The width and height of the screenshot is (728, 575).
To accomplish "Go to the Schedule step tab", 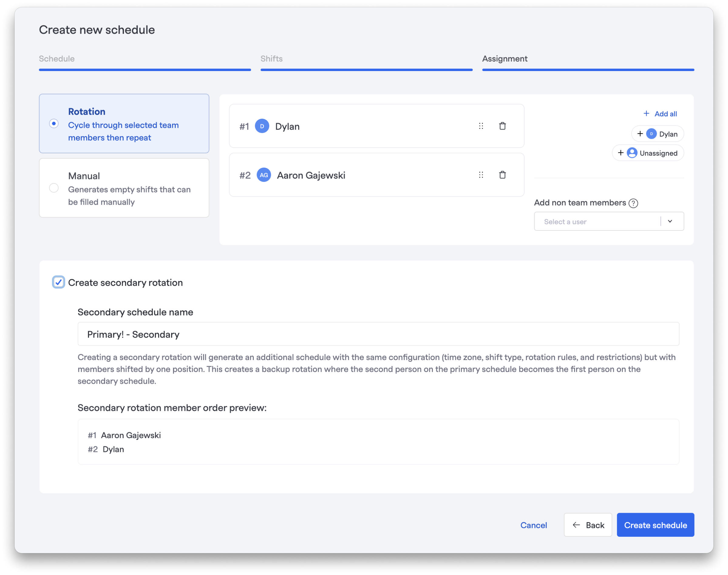I will [57, 59].
